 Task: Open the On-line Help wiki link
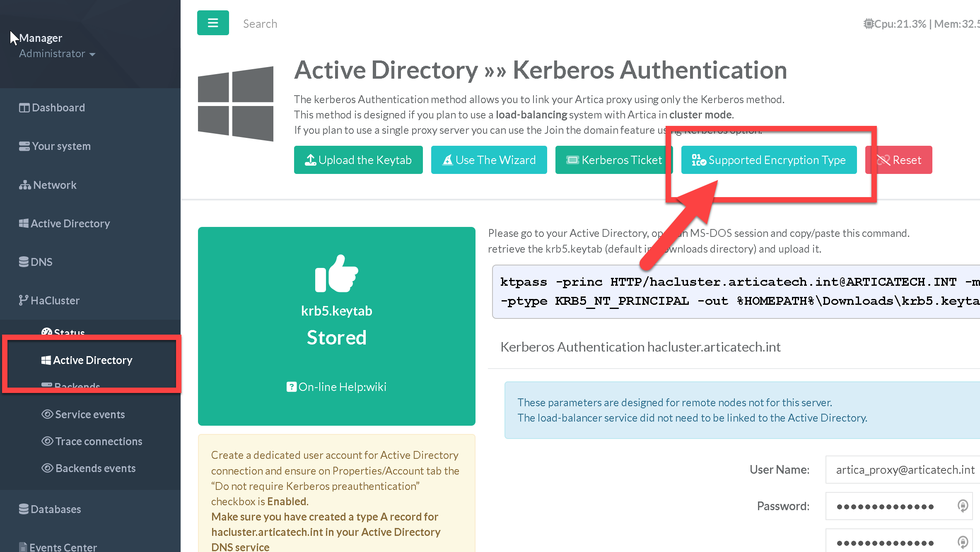337,387
